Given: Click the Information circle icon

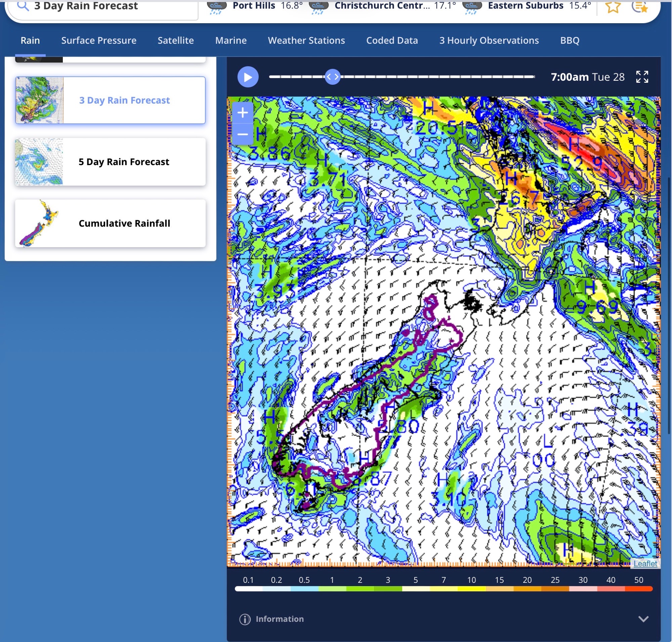Looking at the screenshot, I should (x=245, y=619).
